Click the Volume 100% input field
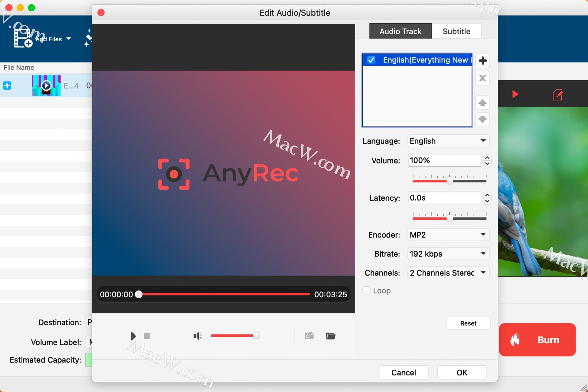Viewport: 588px width, 392px height. coord(444,160)
